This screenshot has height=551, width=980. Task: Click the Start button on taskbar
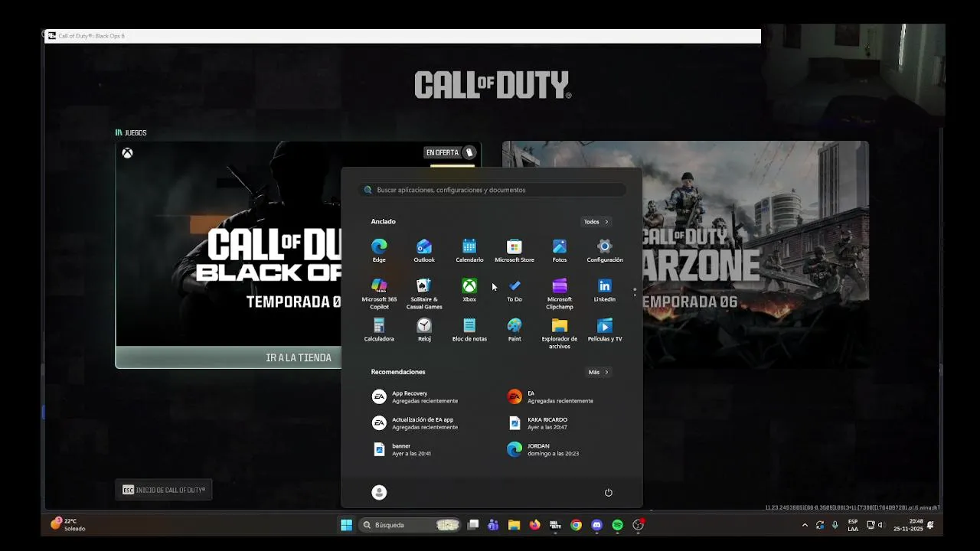pos(346,525)
